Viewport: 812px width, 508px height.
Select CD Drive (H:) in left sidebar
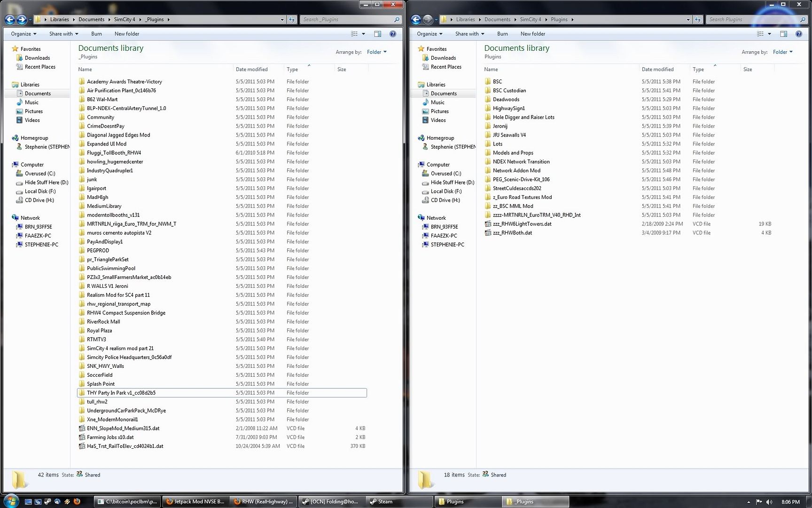[x=39, y=200]
